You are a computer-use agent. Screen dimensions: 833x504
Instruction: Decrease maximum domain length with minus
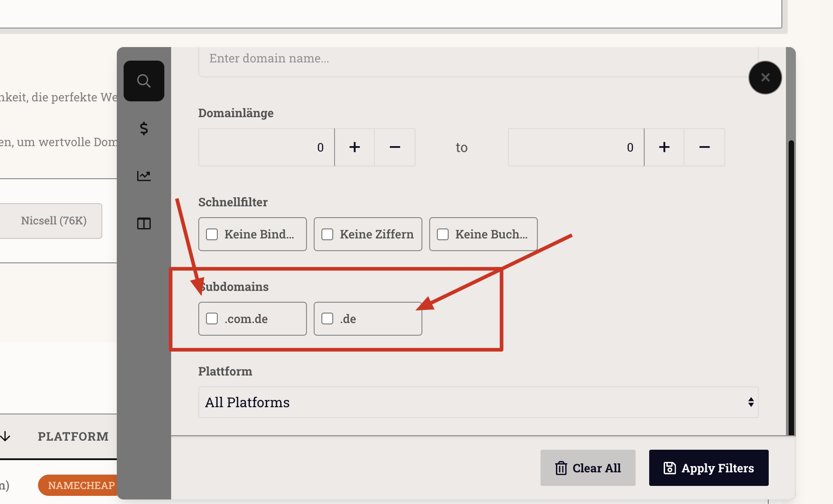(704, 147)
